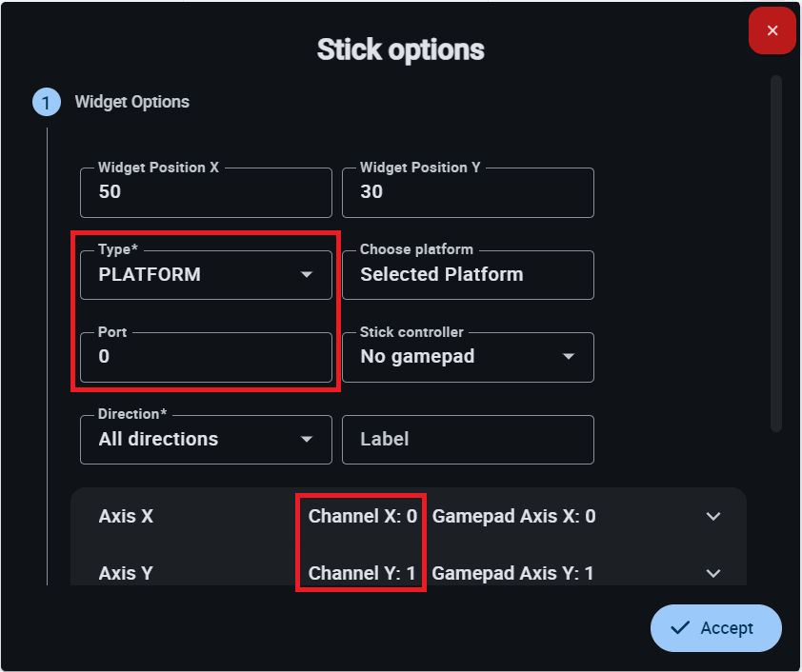
Task: Open the Type dropdown arrow
Action: tap(307, 275)
